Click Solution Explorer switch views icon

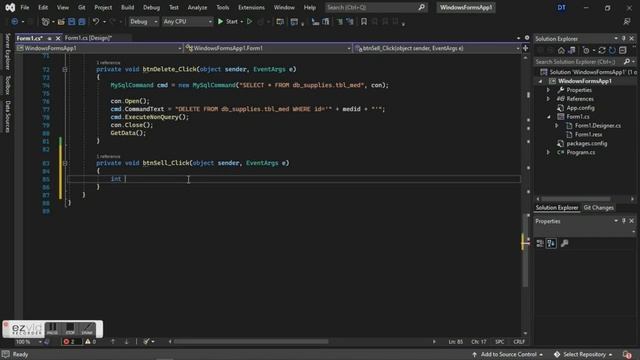point(572,50)
